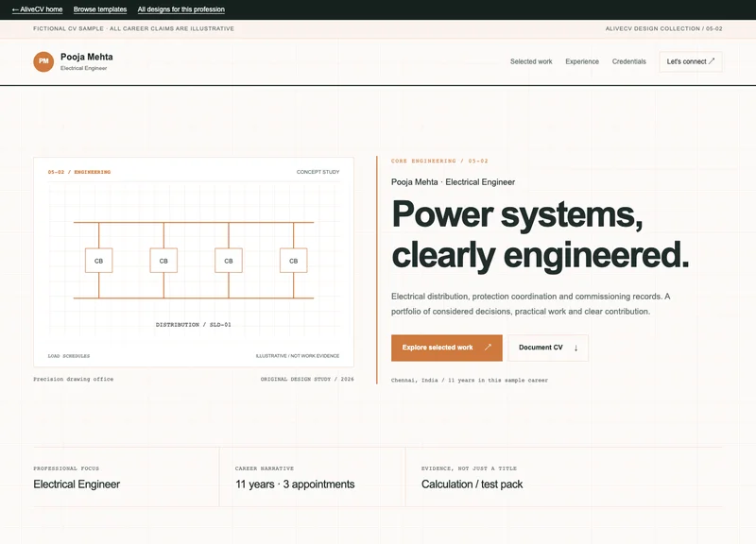Navigate to Credentials section
756x544 pixels.
pos(628,61)
